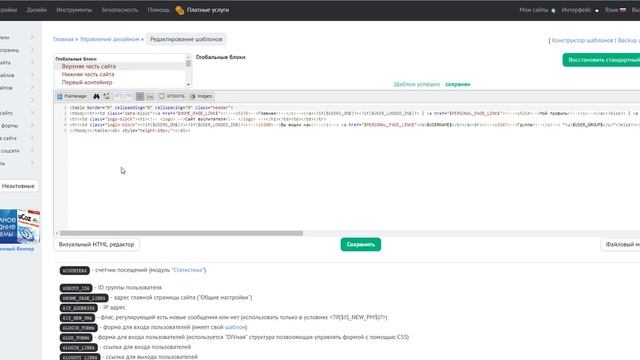Image resolution: width=640 pixels, height=360 pixels.
Task: Open the Конструктор шаблонов link
Action: (582, 40)
